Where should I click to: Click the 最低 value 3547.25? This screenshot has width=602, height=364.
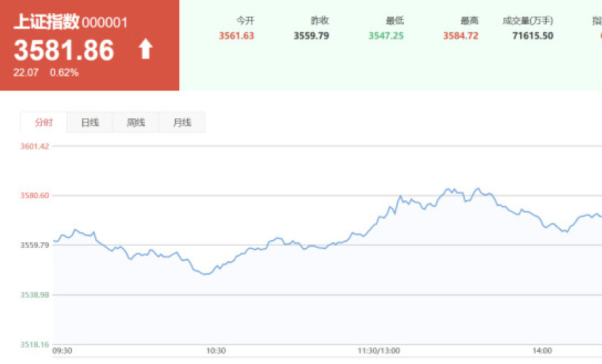386,36
